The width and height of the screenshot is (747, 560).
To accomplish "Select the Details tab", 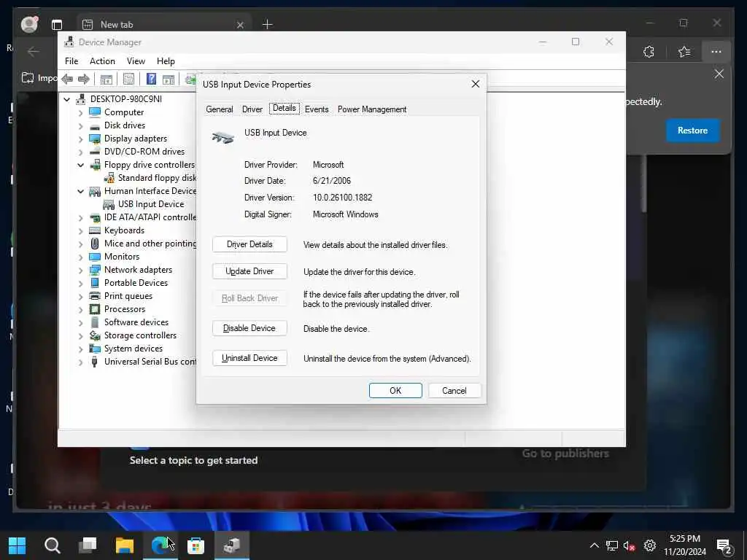I will 285,108.
